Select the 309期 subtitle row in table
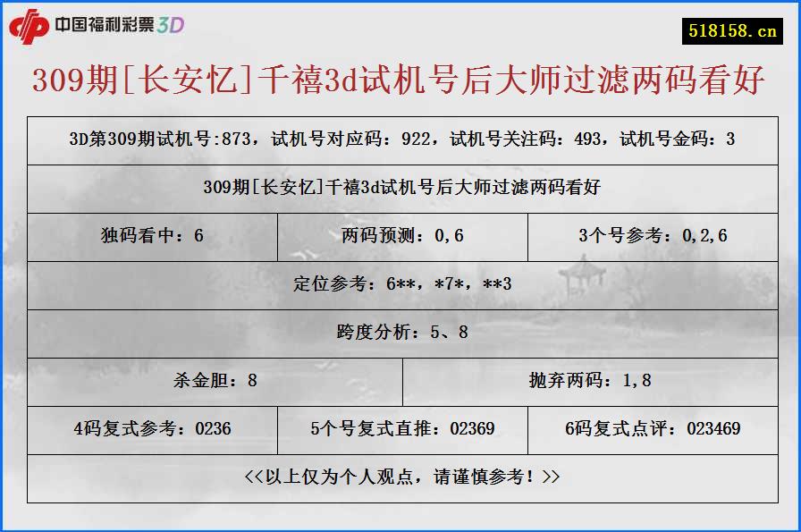This screenshot has width=801, height=532. coord(400,189)
